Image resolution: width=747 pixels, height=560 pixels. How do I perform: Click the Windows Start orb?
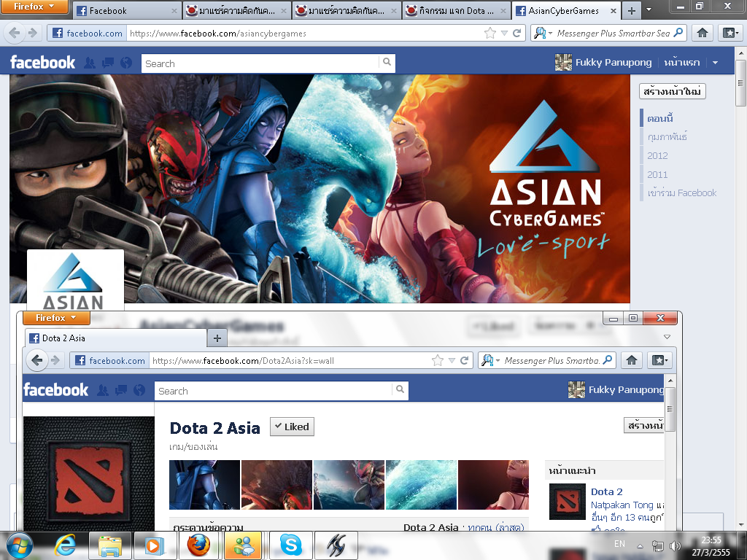click(19, 545)
